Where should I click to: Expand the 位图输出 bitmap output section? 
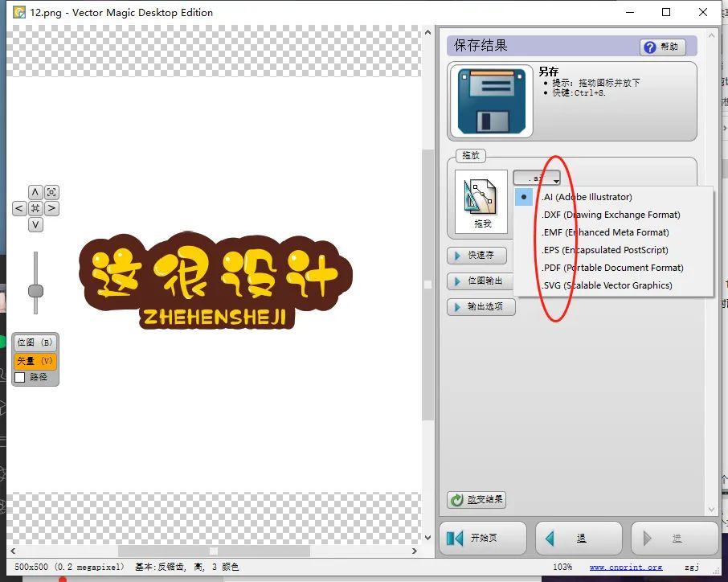(x=480, y=281)
